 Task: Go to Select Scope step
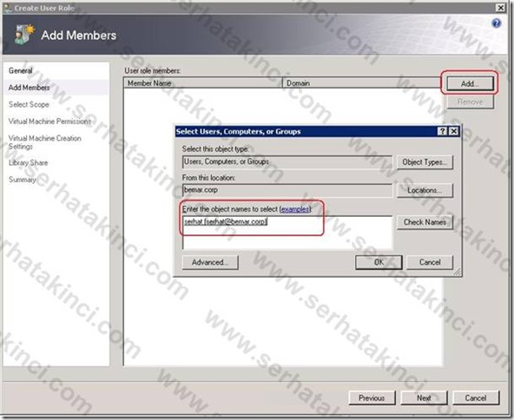tap(29, 104)
